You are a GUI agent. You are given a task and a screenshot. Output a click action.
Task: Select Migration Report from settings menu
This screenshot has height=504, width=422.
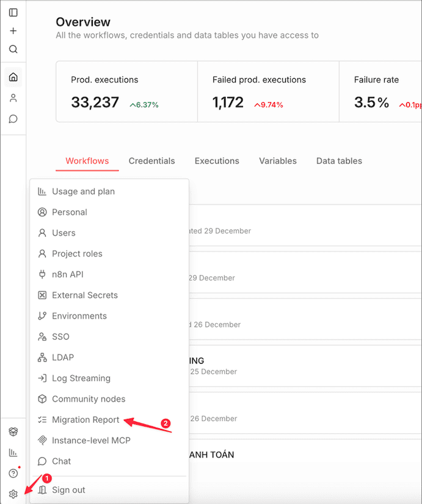point(85,420)
